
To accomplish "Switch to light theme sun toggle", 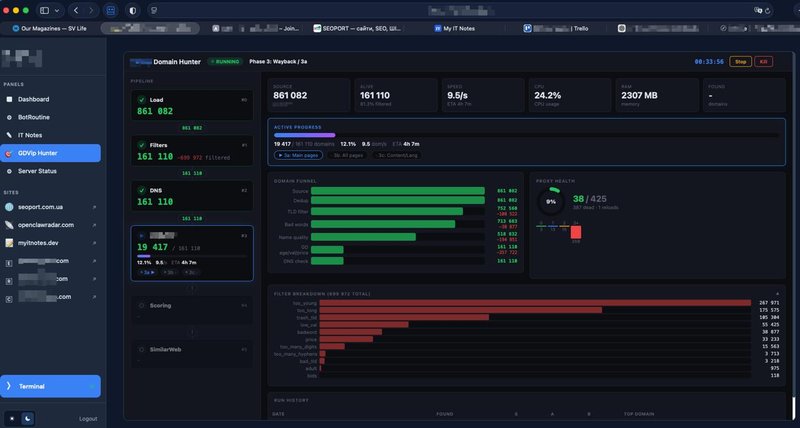I will click(12, 419).
